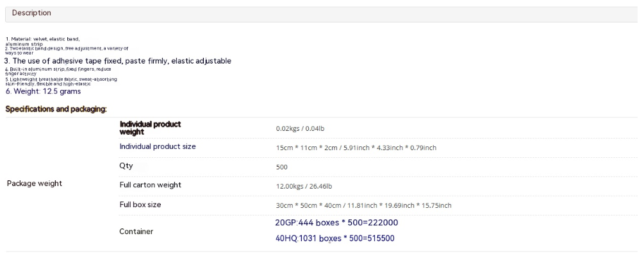644x256 pixels.
Task: Click the 500 quantity value
Action: 282,167
